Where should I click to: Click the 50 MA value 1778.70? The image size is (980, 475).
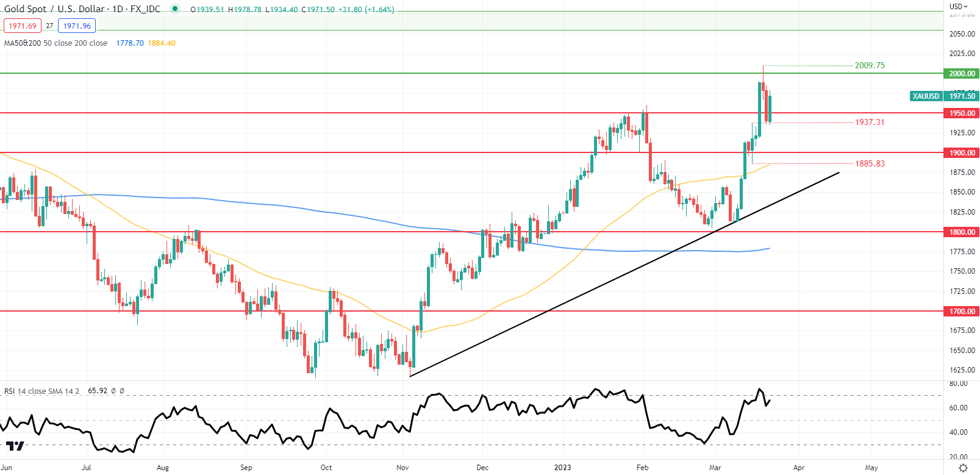coord(130,43)
